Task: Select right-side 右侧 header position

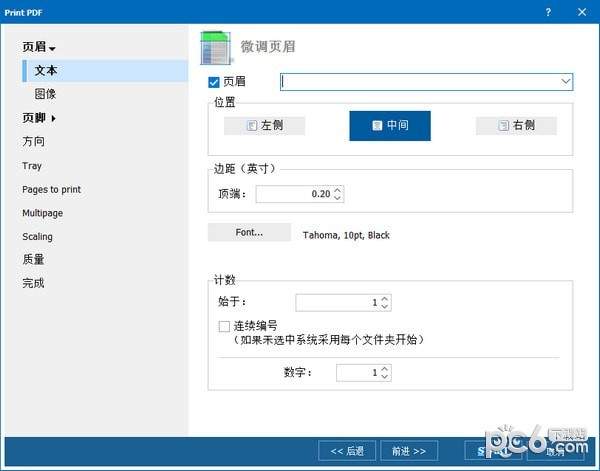Action: click(516, 126)
